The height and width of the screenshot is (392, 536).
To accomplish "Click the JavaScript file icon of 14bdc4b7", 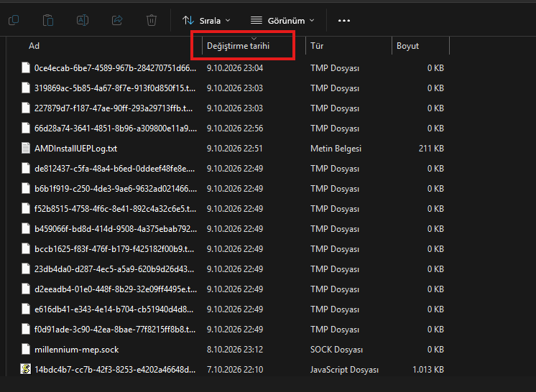I will pyautogui.click(x=26, y=369).
